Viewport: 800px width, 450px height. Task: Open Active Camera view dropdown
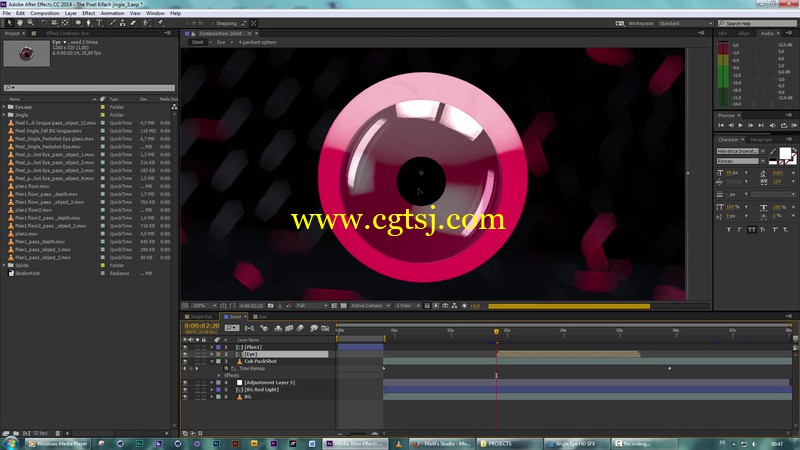tap(370, 306)
